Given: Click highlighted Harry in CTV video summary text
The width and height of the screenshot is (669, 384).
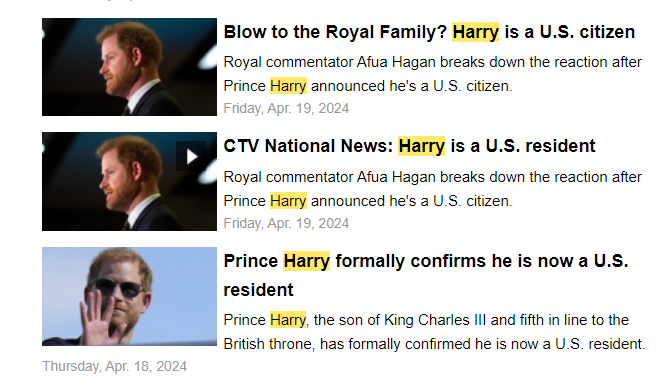Looking at the screenshot, I should point(288,201).
